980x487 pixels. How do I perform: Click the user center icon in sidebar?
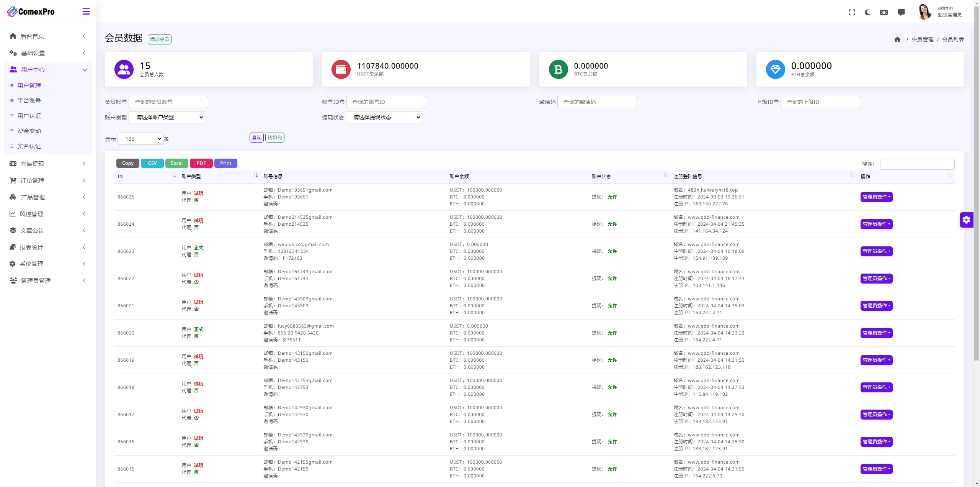click(x=13, y=69)
